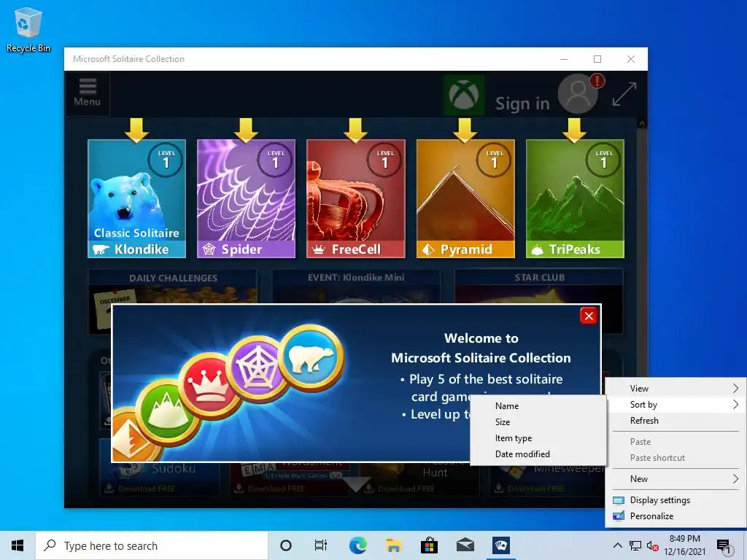Click the scroll-up arrow of Solitaire scrollbar
This screenshot has height=560, width=747.
pos(642,123)
